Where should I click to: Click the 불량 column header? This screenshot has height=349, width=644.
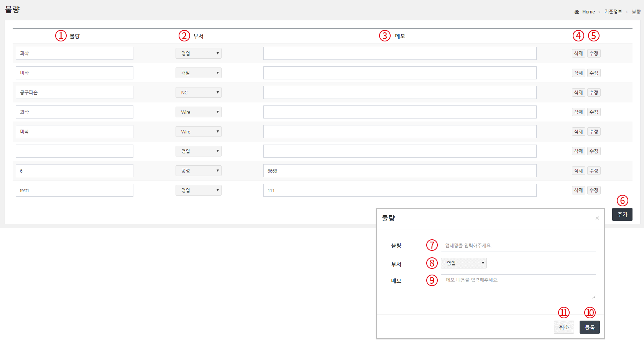coord(75,36)
